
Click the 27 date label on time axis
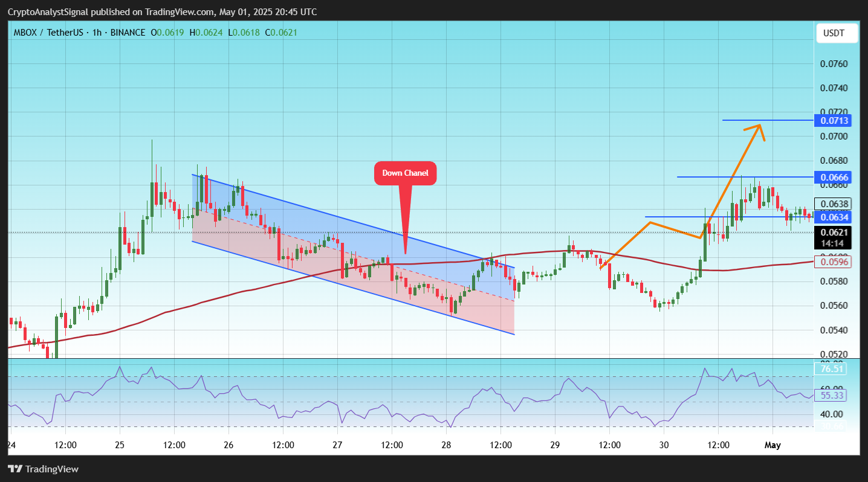337,445
